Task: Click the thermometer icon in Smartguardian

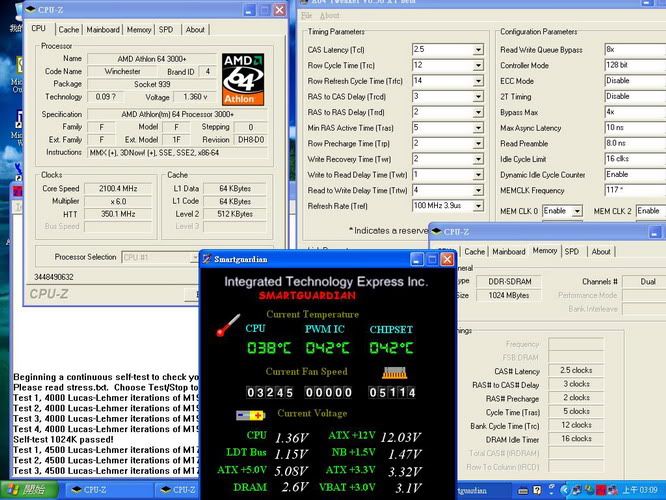Action: point(228,325)
